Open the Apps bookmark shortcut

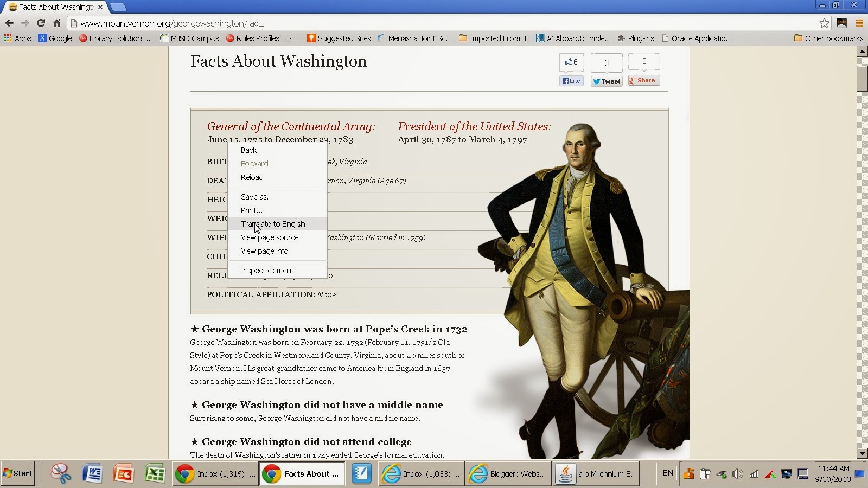18,38
